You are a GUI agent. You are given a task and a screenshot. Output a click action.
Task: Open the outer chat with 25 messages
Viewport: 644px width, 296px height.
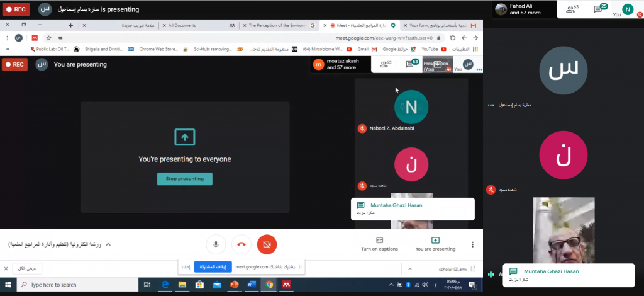coord(600,9)
